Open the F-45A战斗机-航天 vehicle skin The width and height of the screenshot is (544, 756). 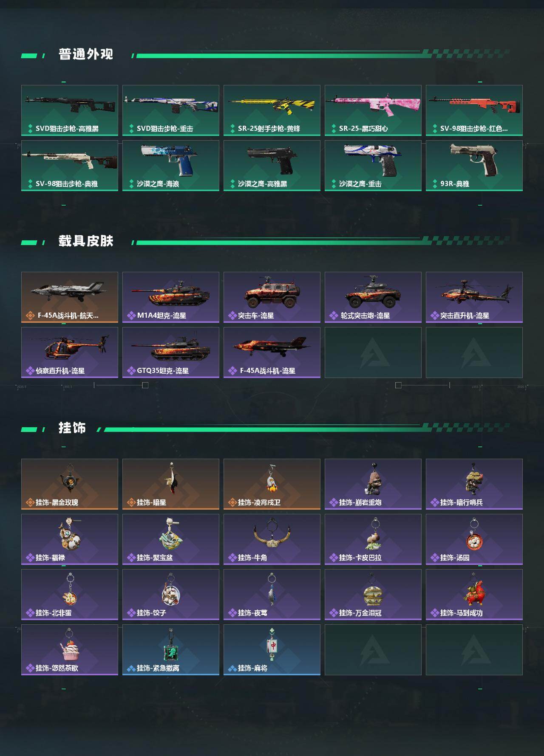tap(70, 297)
